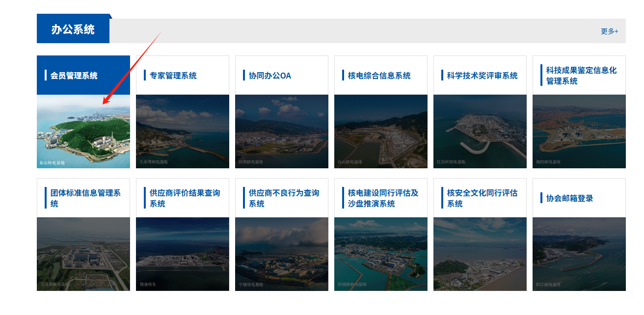Click 核电建设同行评估及沙盘推演系统 title
This screenshot has height=315, width=644.
tap(383, 198)
